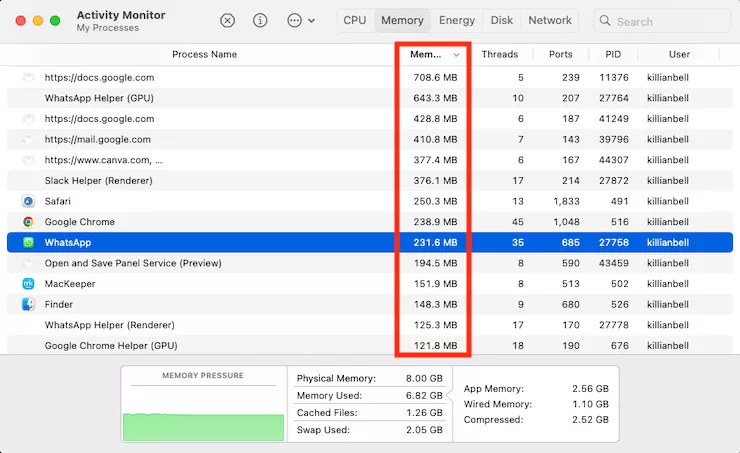Click the https://www.canva.com process name
The width and height of the screenshot is (740, 453).
coord(103,160)
